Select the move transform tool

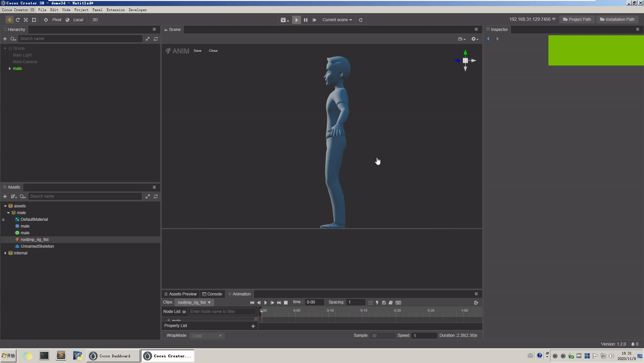pos(10,20)
